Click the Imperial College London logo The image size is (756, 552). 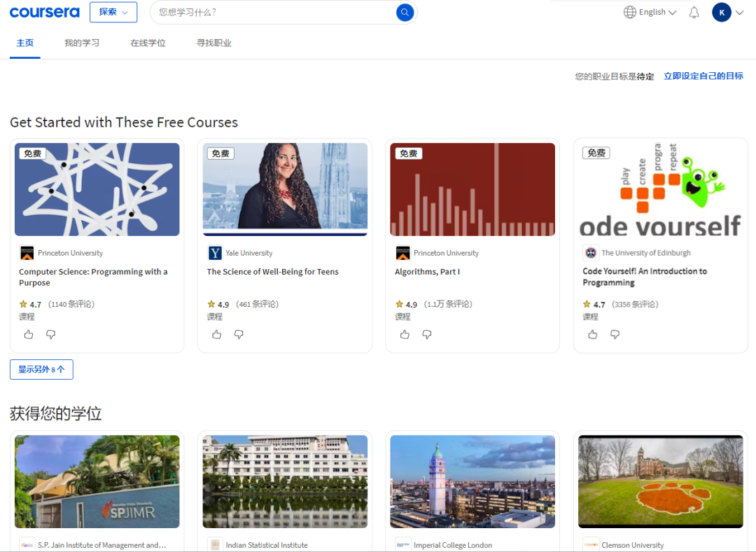[402, 545]
